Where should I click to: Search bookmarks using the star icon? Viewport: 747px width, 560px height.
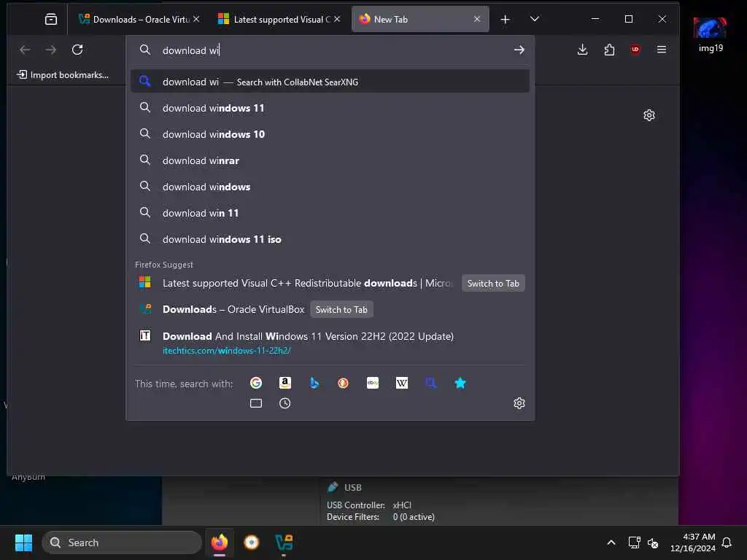click(460, 383)
